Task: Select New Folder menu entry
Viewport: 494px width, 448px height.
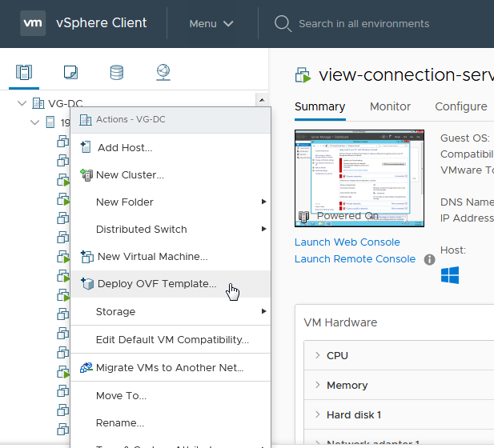Action: pyautogui.click(x=171, y=202)
